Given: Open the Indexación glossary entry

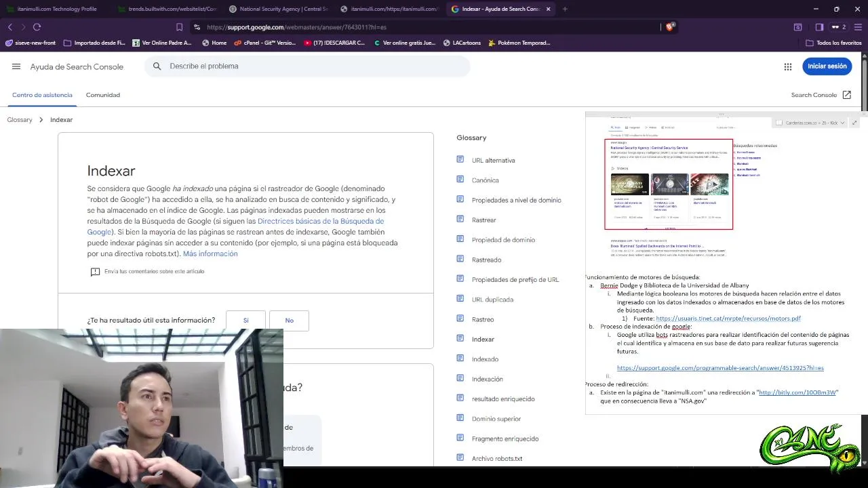Looking at the screenshot, I should point(488,379).
